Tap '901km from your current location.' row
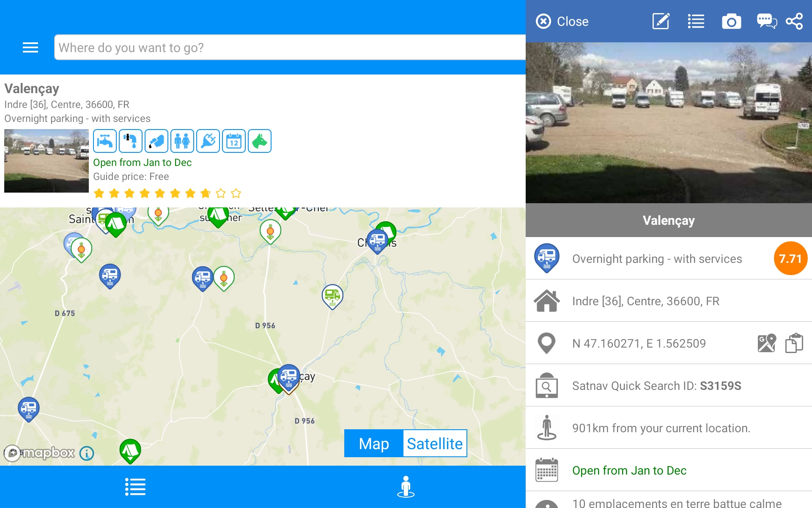812x508 pixels. (x=669, y=428)
